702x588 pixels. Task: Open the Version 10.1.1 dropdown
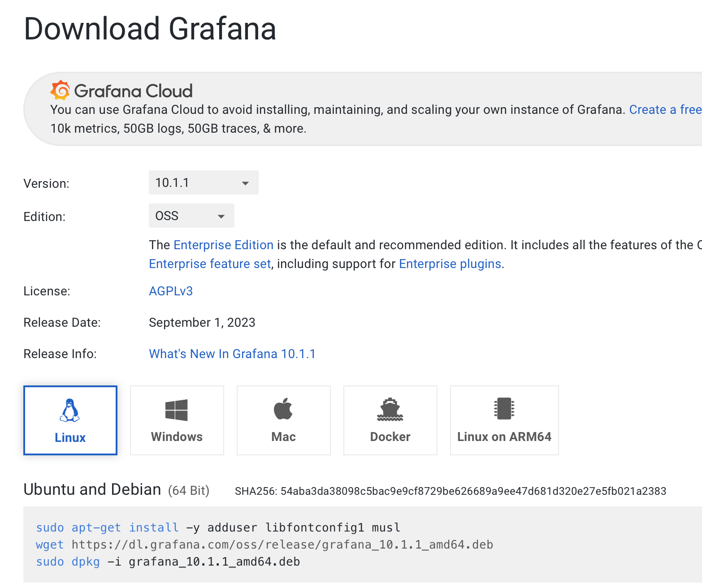pyautogui.click(x=204, y=182)
